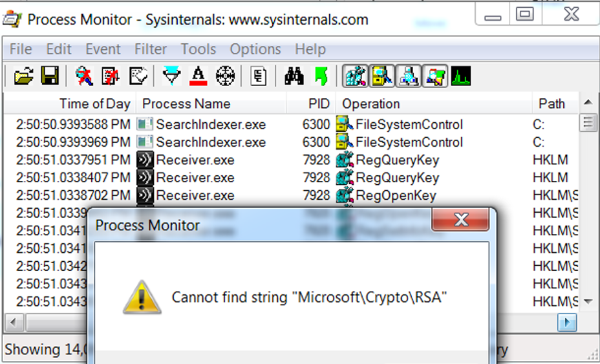Select the row with time 2:50:50.9393969 PM
The image size is (600, 364).
(x=291, y=142)
